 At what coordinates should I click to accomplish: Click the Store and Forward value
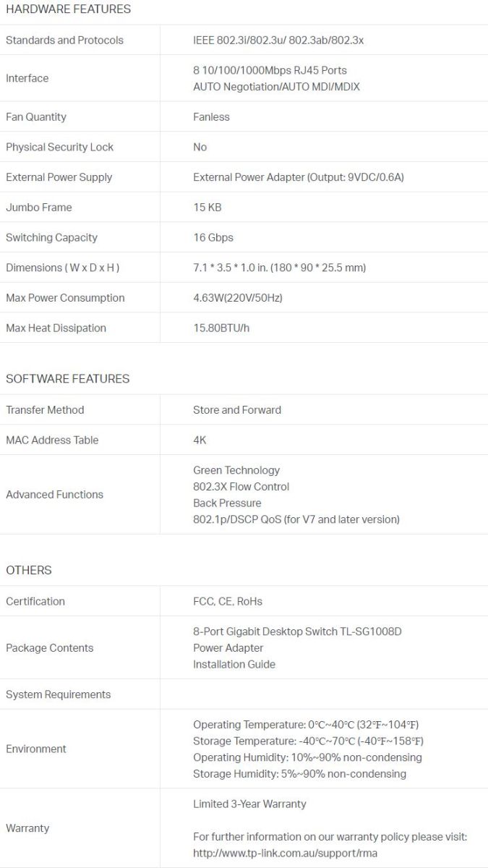click(237, 410)
